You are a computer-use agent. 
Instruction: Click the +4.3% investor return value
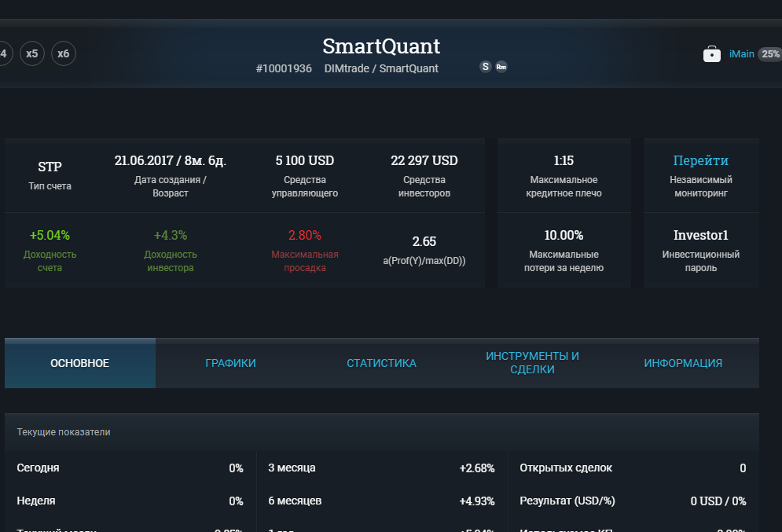click(170, 235)
